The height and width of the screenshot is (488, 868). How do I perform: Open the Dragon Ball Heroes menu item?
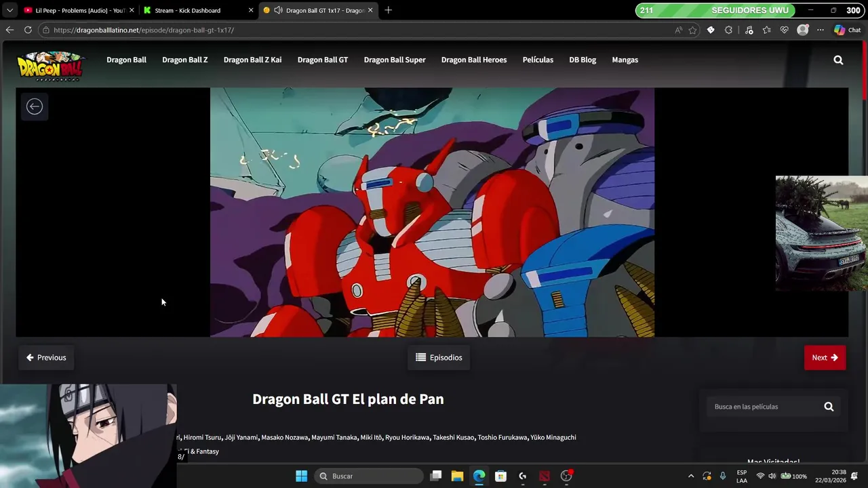[x=474, y=60]
